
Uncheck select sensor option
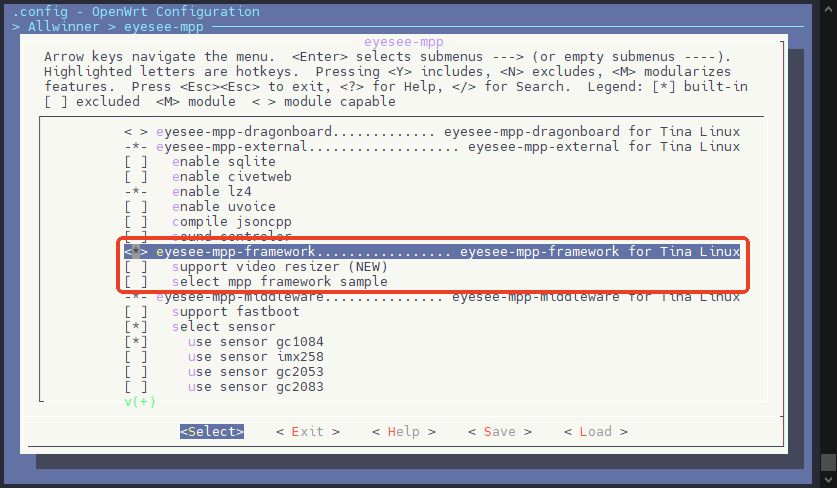point(136,327)
